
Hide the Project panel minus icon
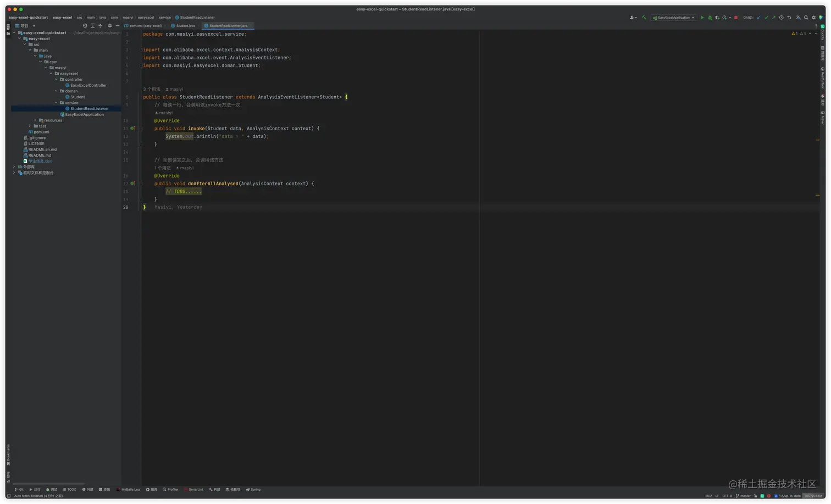(117, 26)
